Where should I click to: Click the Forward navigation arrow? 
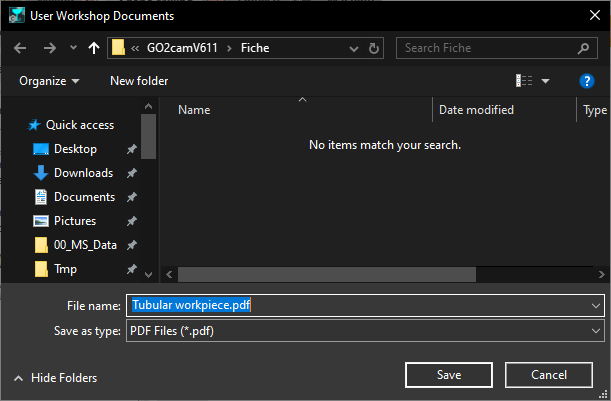click(49, 48)
